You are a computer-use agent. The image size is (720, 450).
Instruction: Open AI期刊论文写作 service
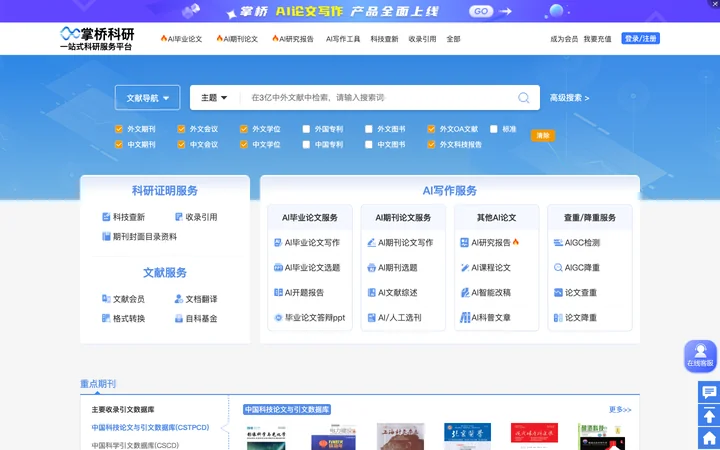400,242
